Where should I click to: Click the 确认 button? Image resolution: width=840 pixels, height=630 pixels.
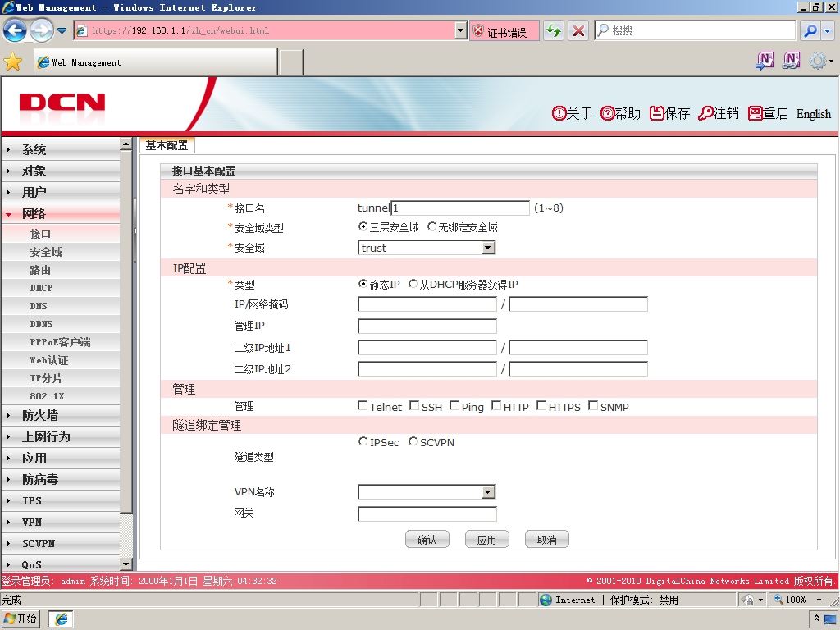(x=427, y=540)
